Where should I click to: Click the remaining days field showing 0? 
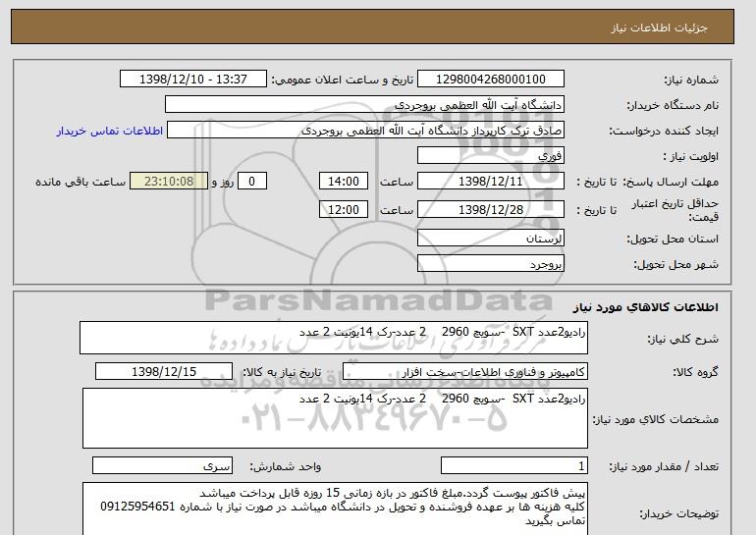pos(251,182)
